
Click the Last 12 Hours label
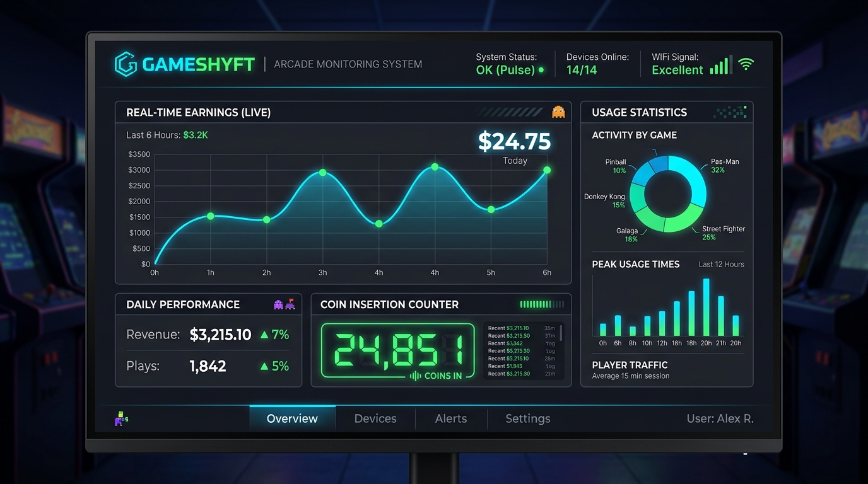point(722,264)
